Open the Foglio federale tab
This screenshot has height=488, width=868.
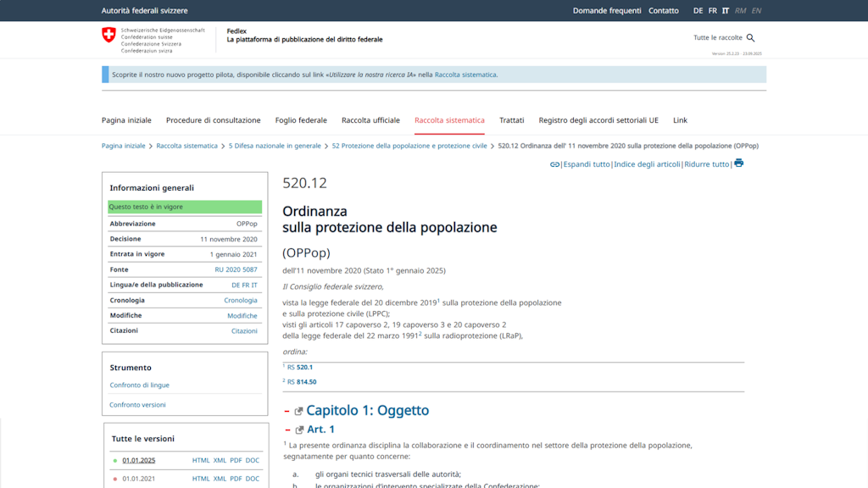click(x=301, y=120)
